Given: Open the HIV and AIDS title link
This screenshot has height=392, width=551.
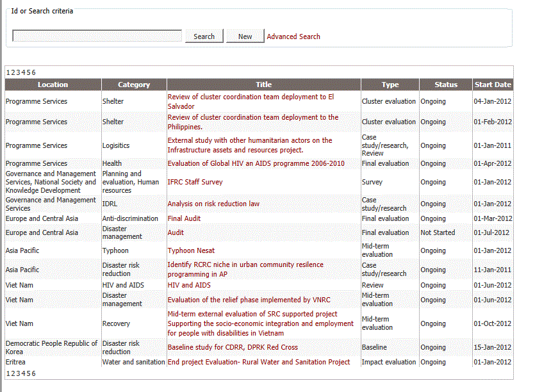Looking at the screenshot, I should (x=189, y=285).
